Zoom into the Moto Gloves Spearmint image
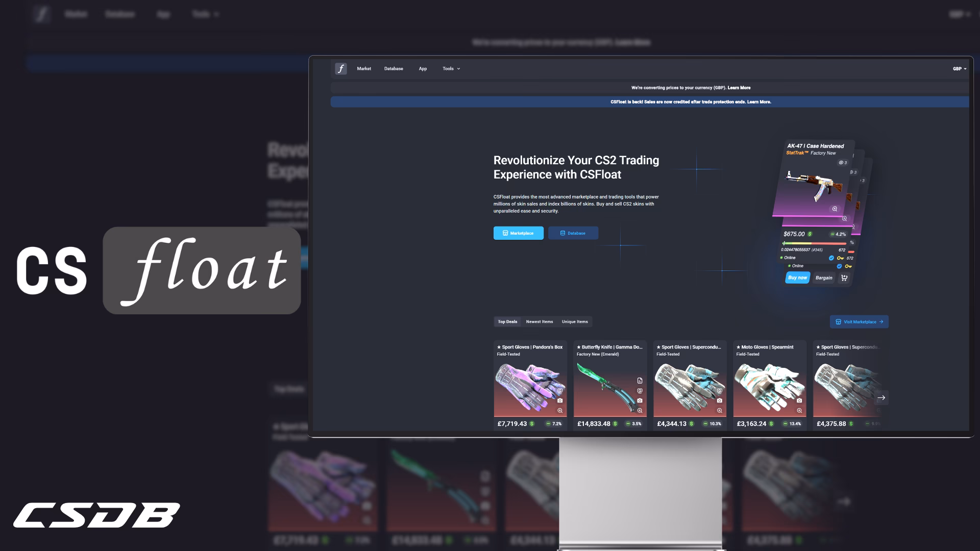 pos(799,410)
